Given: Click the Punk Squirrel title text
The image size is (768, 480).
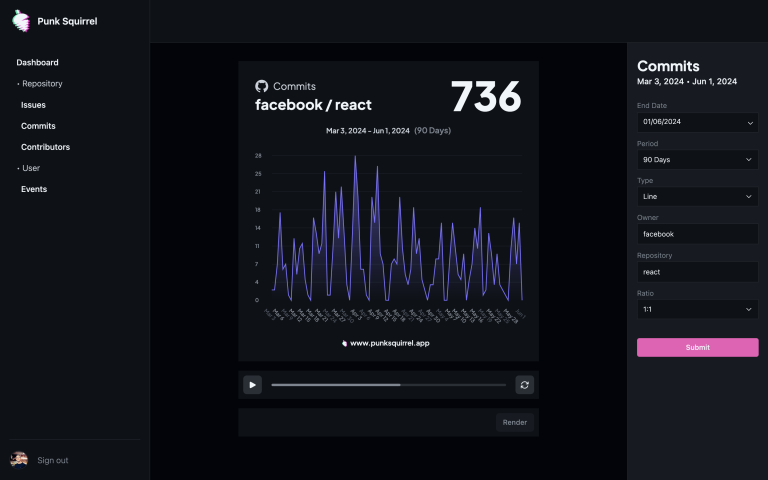Looking at the screenshot, I should click(x=67, y=21).
